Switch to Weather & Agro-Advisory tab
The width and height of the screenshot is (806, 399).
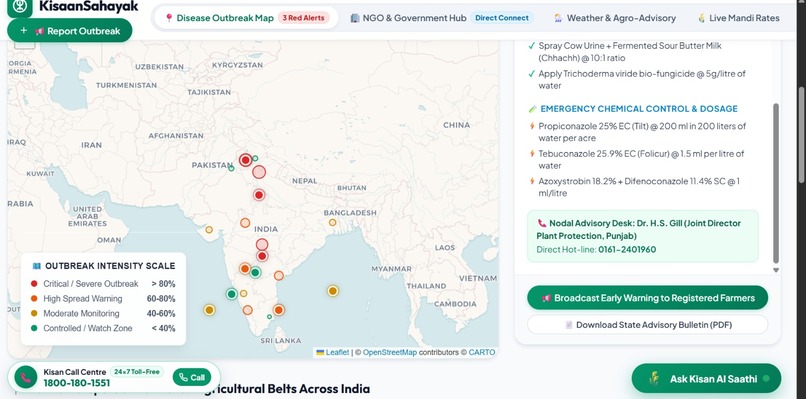(615, 18)
